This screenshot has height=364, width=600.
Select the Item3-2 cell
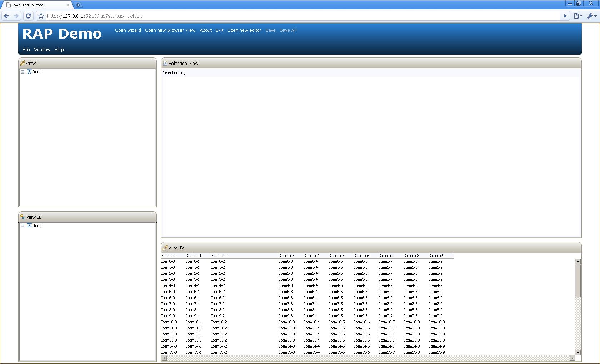pos(218,279)
